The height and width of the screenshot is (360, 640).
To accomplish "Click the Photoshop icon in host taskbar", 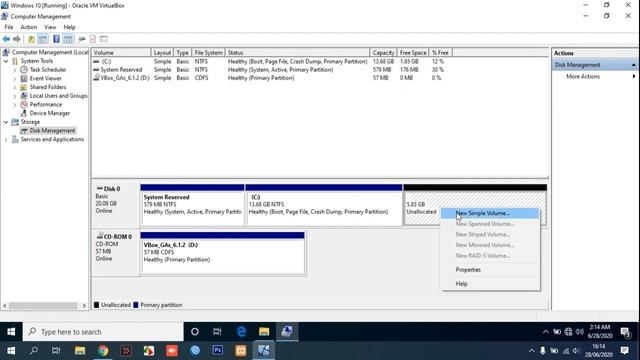I will tap(218, 351).
